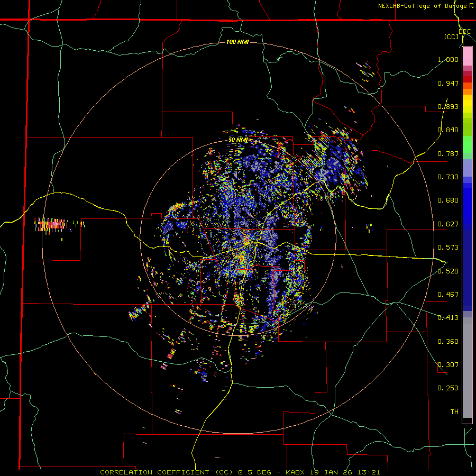The height and width of the screenshot is (476, 476).
Task: Select the 0.947 legend value
Action: coord(448,83)
